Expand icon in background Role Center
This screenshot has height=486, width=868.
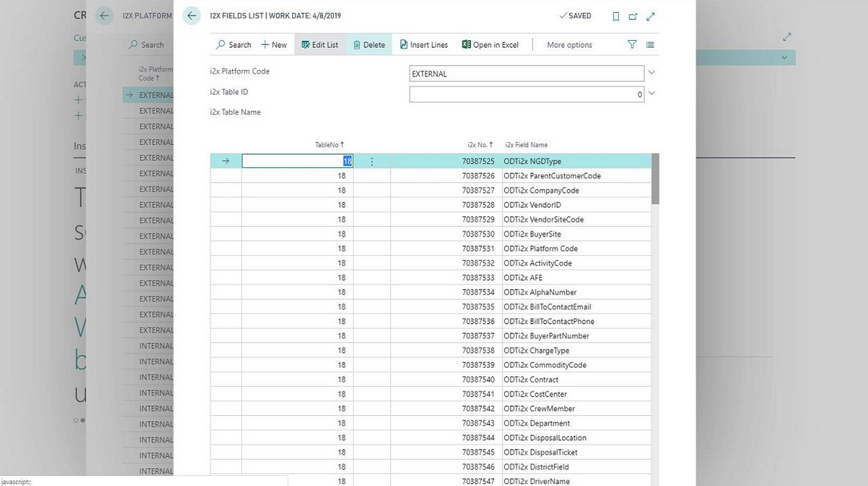(x=787, y=36)
